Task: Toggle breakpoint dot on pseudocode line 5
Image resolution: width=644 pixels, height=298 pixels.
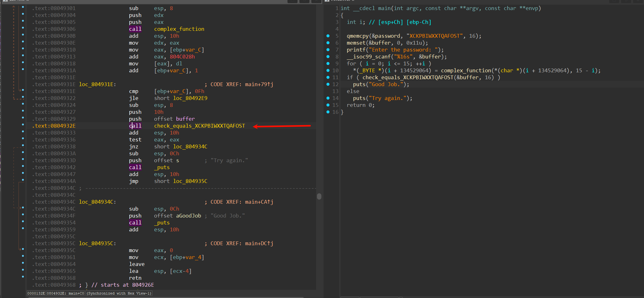Action: coord(328,36)
